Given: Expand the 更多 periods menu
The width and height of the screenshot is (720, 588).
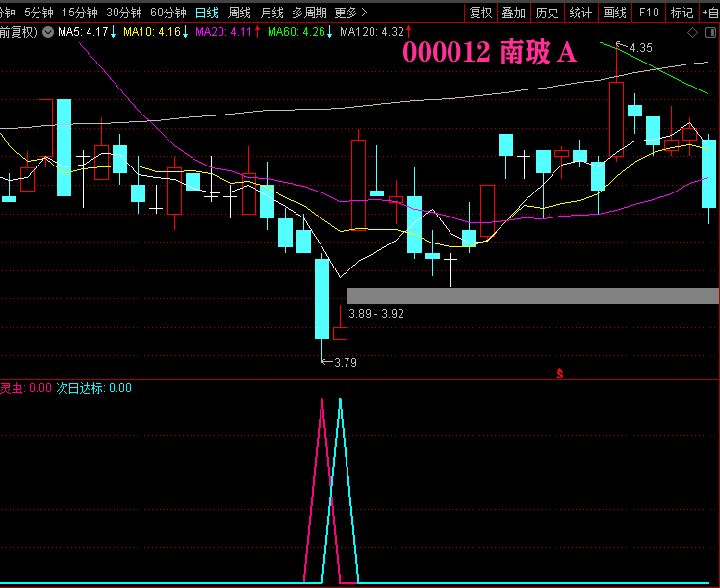Looking at the screenshot, I should pos(350,13).
